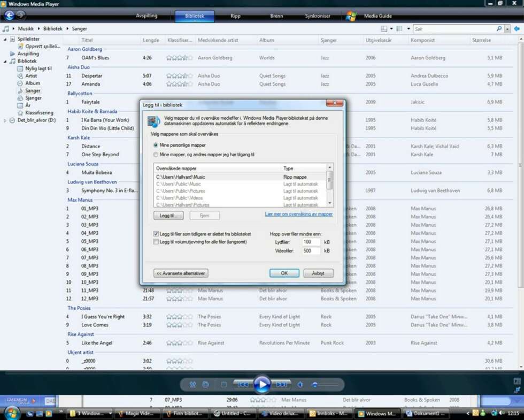Click the Forward navigation arrow
524x420 pixels.
click(21, 15)
